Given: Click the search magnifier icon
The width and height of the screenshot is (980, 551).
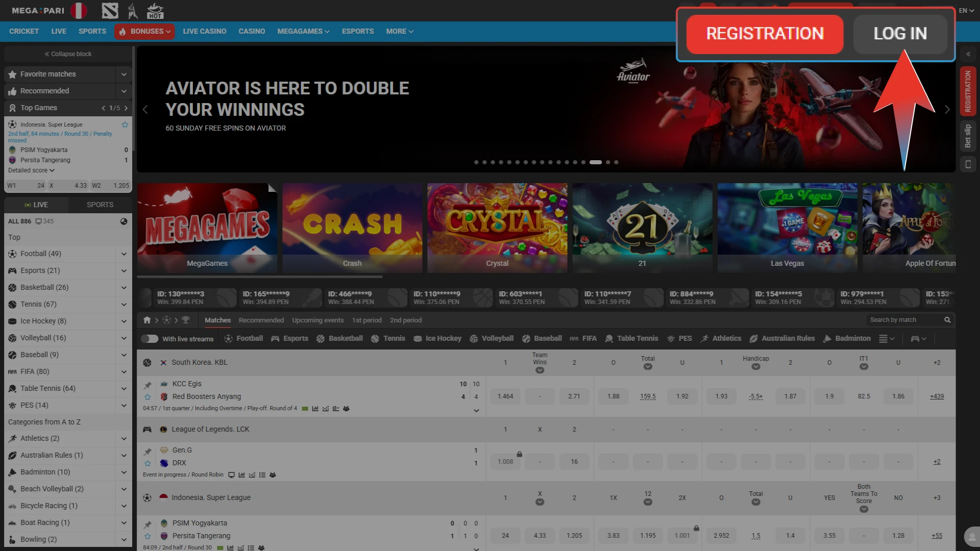Looking at the screenshot, I should coord(947,320).
